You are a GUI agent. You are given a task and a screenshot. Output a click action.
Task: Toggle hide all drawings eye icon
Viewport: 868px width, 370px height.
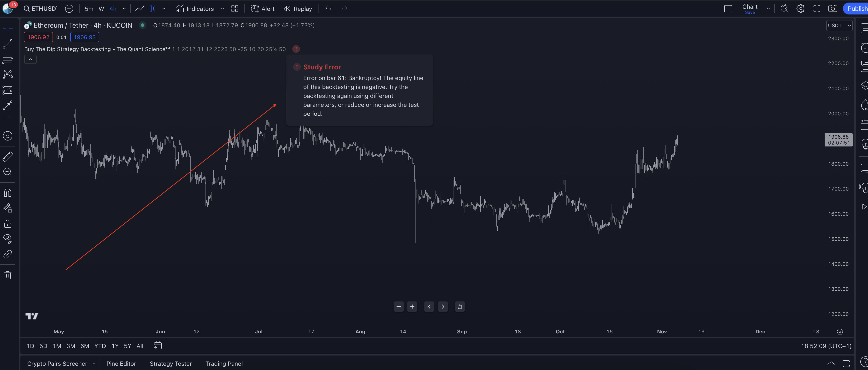[7, 239]
